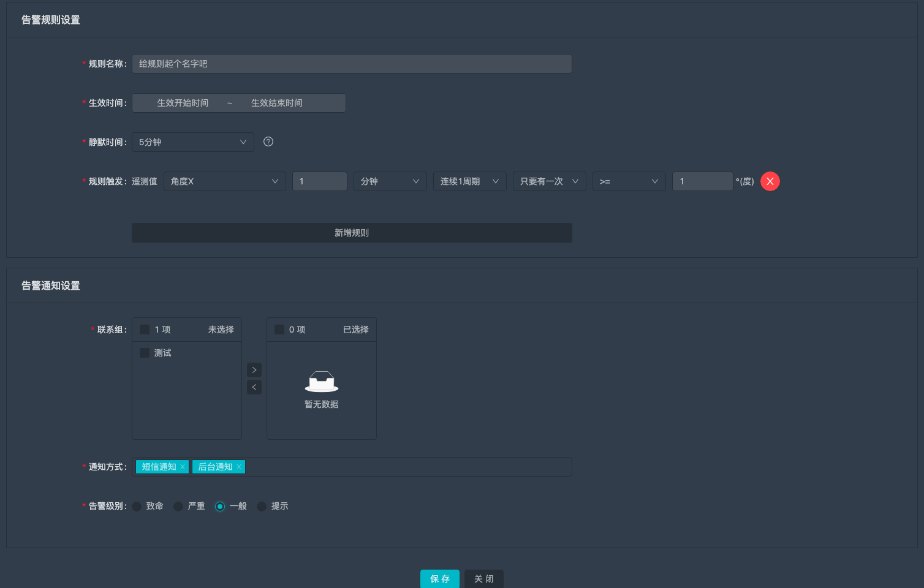Choose 提示 alarm level radio
The image size is (924, 588).
pyautogui.click(x=262, y=507)
